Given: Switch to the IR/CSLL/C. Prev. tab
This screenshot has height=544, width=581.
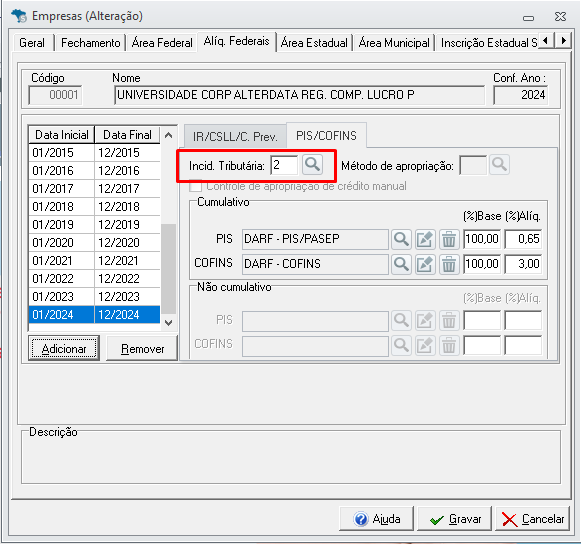Looking at the screenshot, I should (235, 136).
